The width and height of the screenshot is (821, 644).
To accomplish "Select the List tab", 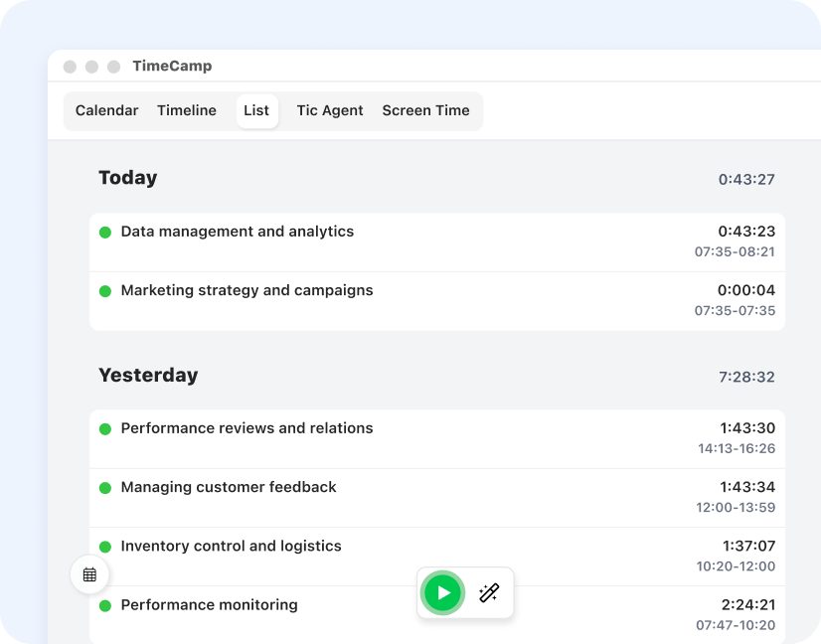I will tap(256, 110).
